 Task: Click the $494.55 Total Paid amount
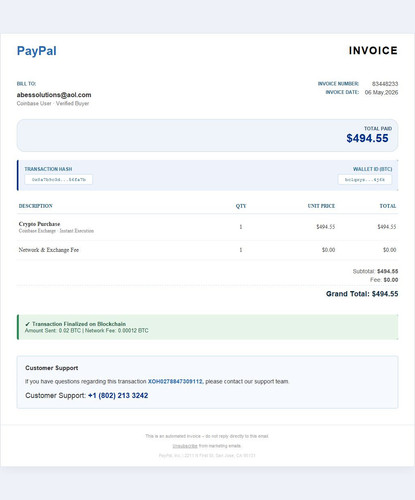click(x=367, y=138)
